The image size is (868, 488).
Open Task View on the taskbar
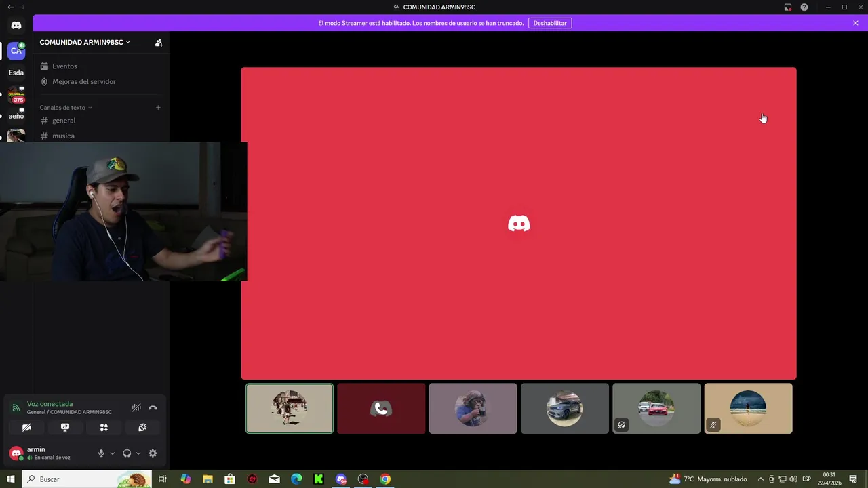point(163,479)
